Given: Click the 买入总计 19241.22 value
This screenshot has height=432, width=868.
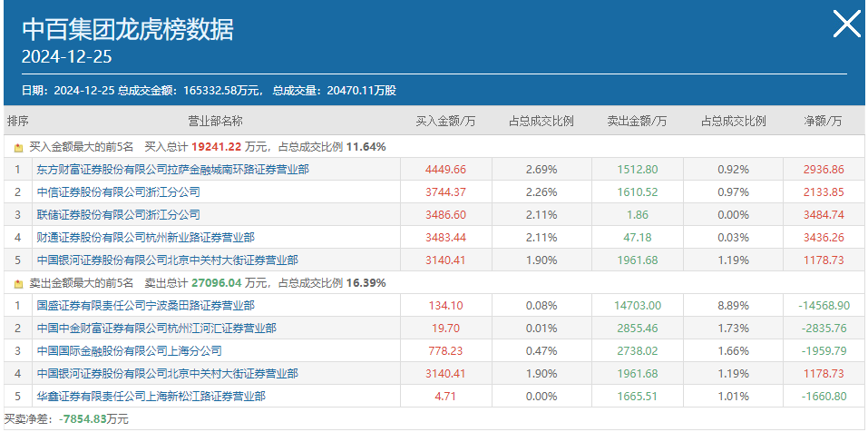Looking at the screenshot, I should (217, 147).
